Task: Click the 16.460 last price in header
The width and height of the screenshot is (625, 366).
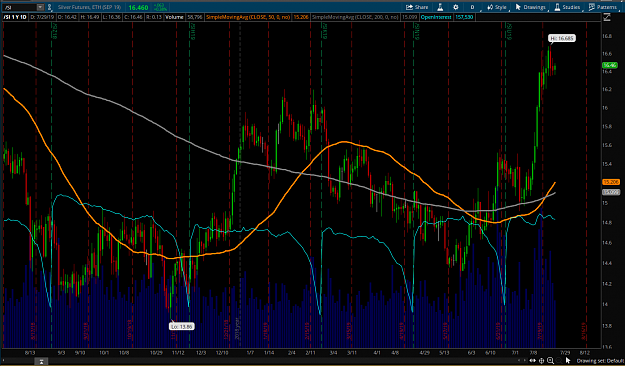Action: click(138, 8)
